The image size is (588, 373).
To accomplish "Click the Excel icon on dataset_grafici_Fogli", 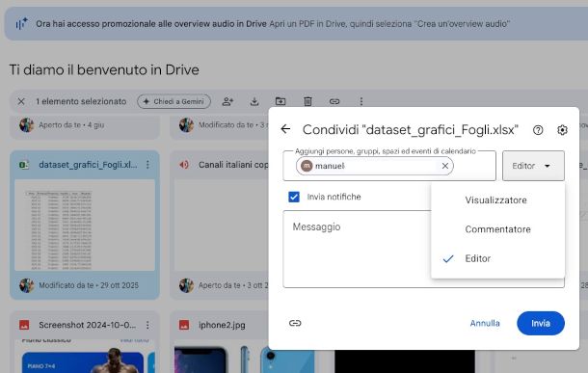I will coord(24,165).
